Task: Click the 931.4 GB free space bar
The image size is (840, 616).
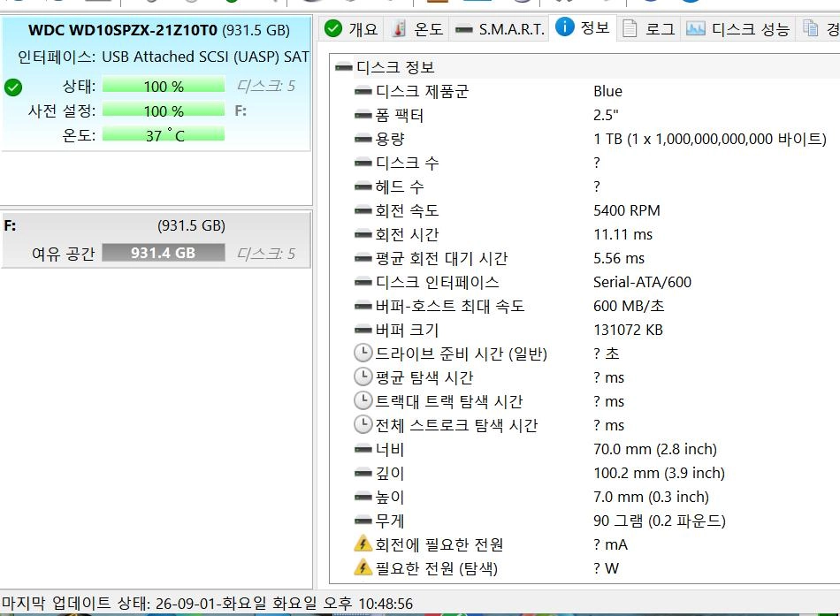Action: (x=164, y=253)
